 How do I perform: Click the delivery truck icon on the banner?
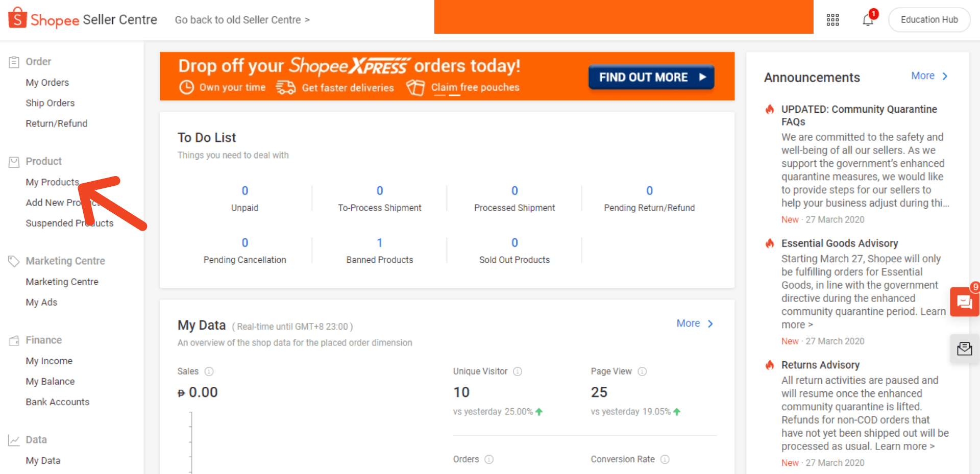point(286,87)
